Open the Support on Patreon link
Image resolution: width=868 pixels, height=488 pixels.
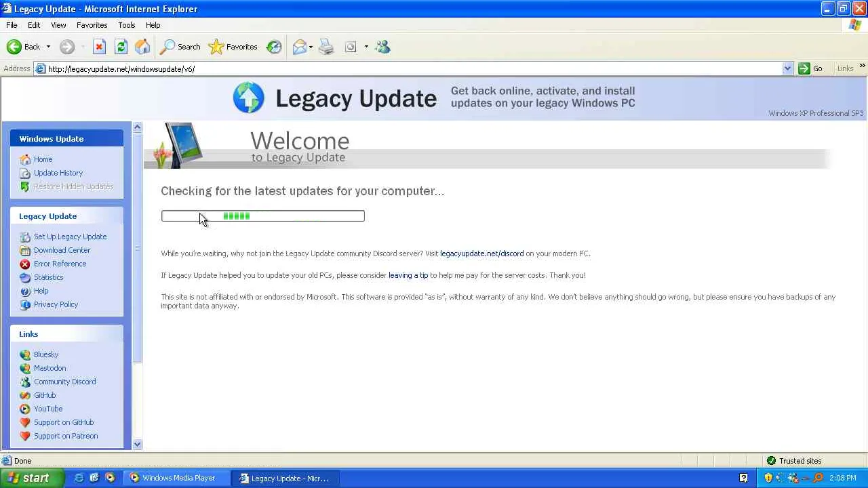pyautogui.click(x=66, y=436)
